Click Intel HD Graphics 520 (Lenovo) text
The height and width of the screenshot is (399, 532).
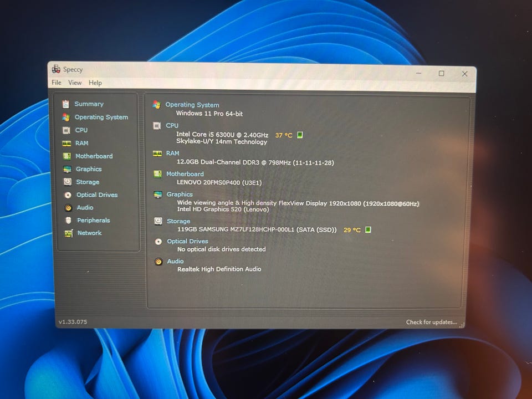(x=223, y=209)
